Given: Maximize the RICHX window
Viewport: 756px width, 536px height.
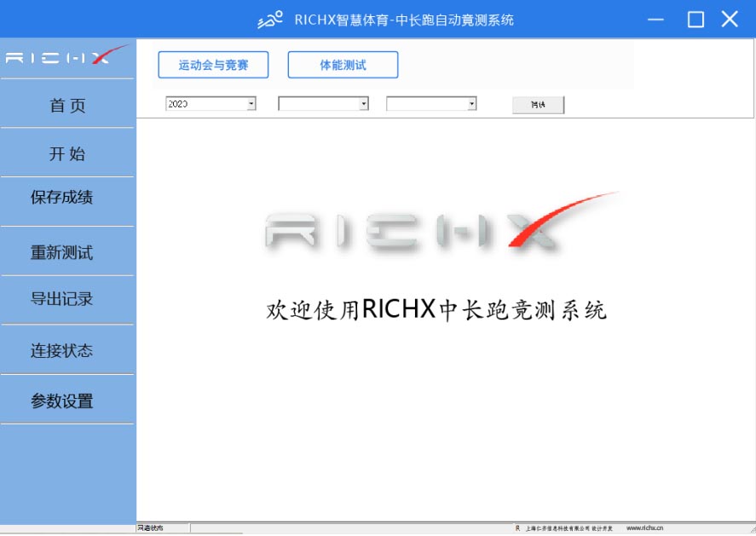Looking at the screenshot, I should click(x=695, y=20).
